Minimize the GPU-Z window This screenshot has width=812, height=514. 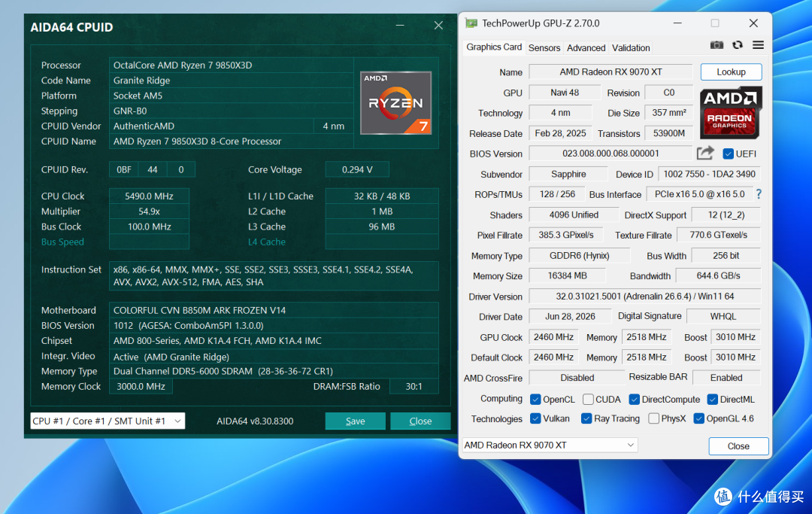pyautogui.click(x=677, y=23)
